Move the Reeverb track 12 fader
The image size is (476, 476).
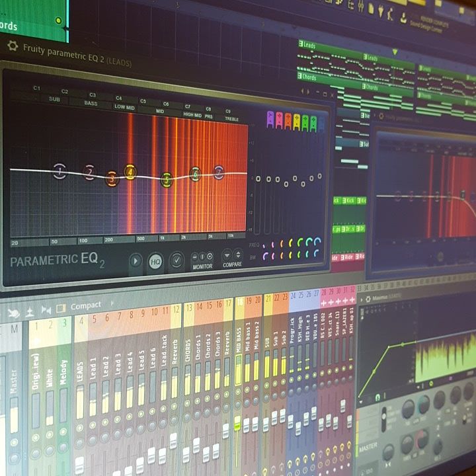click(x=174, y=441)
